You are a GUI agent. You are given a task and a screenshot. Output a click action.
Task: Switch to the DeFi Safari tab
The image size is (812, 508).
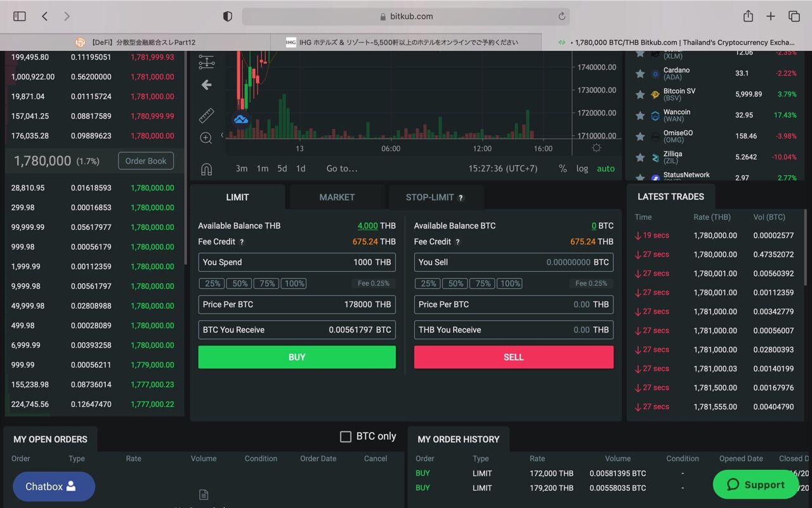click(x=135, y=42)
